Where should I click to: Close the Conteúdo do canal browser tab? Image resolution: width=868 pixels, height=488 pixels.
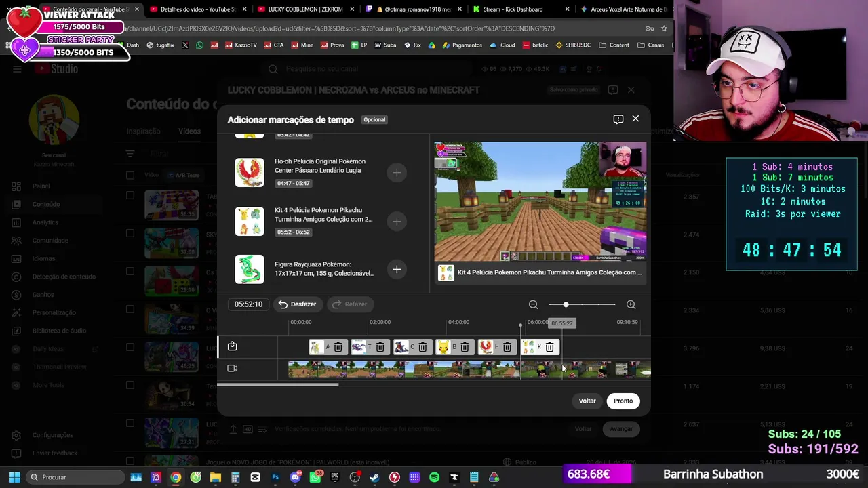coord(136,9)
